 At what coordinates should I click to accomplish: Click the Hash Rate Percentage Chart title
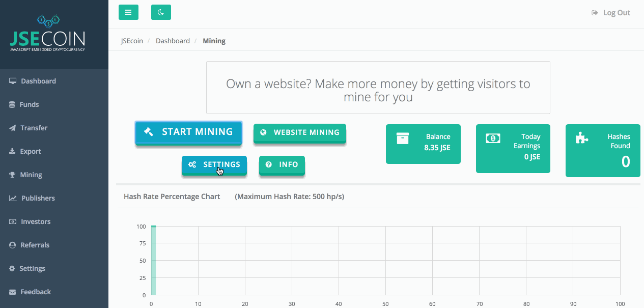pyautogui.click(x=172, y=197)
